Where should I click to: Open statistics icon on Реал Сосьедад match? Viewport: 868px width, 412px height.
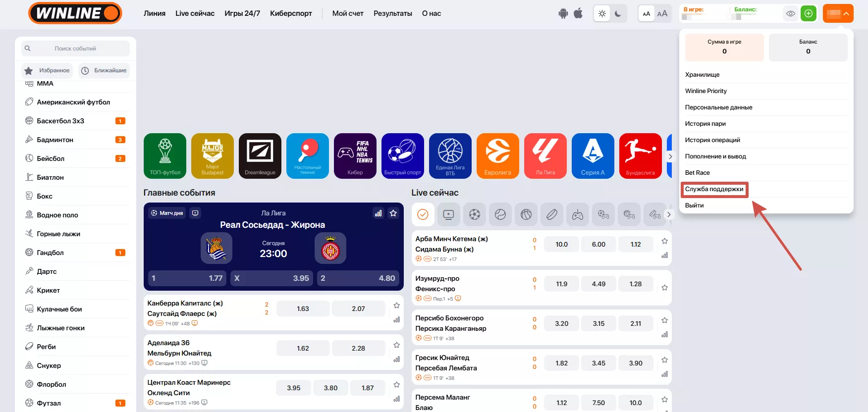pos(379,213)
